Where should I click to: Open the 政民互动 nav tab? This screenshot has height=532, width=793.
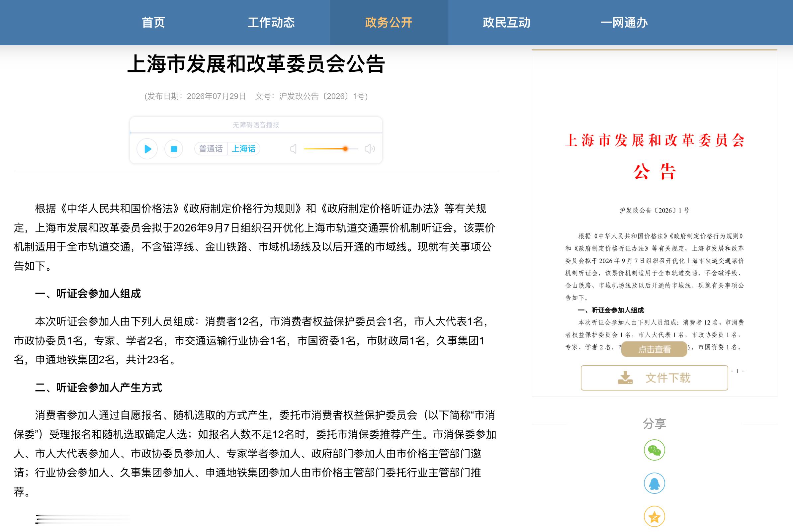pyautogui.click(x=506, y=22)
